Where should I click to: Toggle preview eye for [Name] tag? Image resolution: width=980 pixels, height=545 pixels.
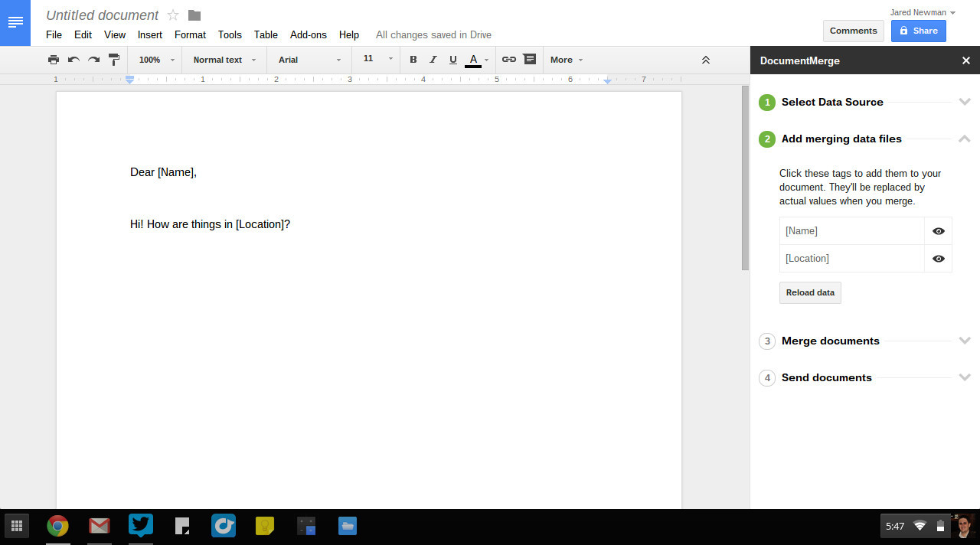[938, 231]
